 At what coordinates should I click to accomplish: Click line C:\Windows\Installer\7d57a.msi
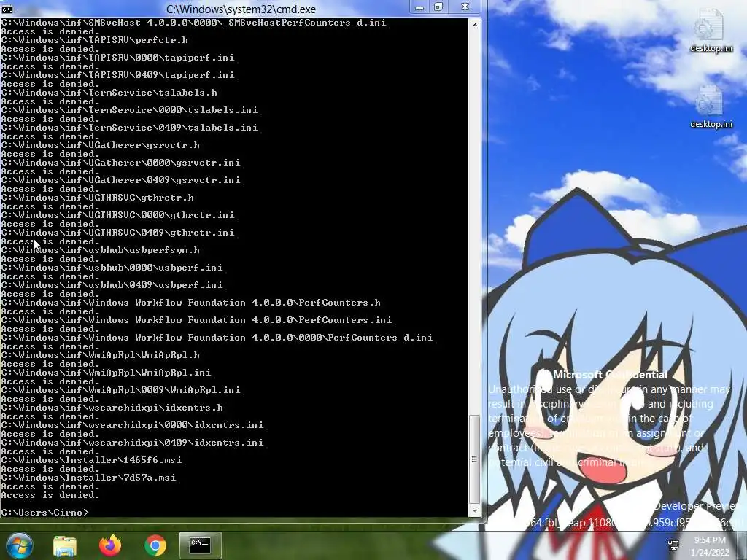click(88, 477)
